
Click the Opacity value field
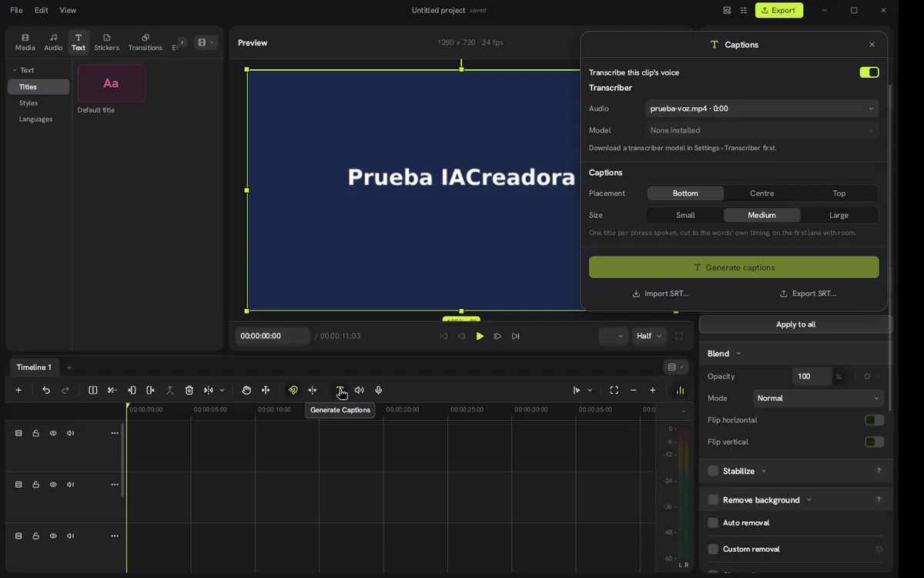point(812,376)
